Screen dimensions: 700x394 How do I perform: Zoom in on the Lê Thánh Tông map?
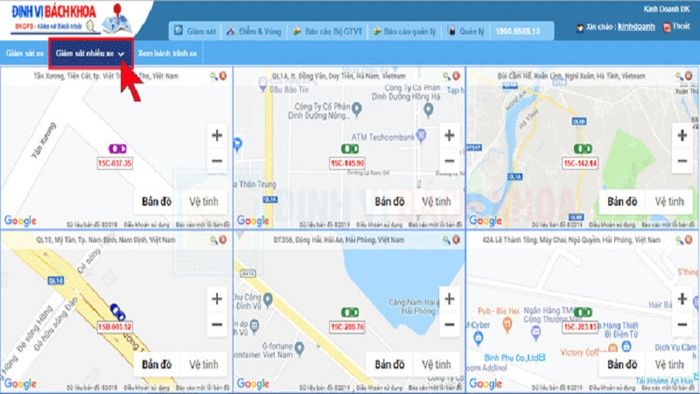coord(682,299)
